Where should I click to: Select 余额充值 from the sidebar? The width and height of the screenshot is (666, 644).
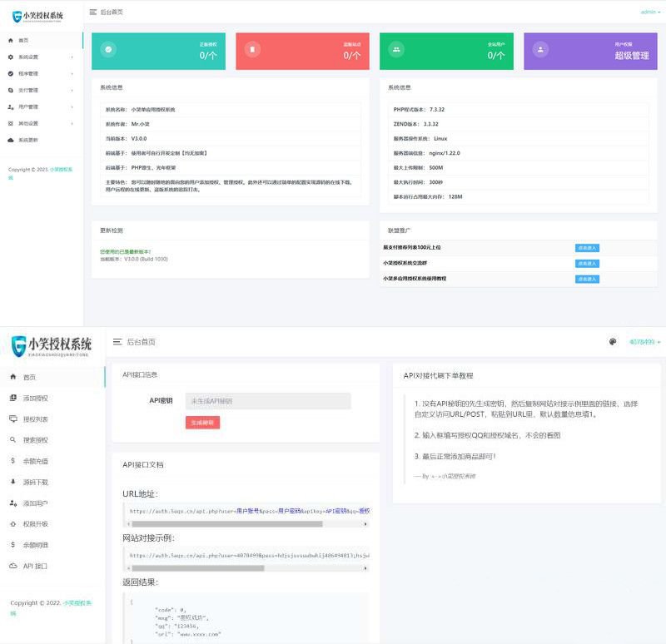(x=35, y=460)
